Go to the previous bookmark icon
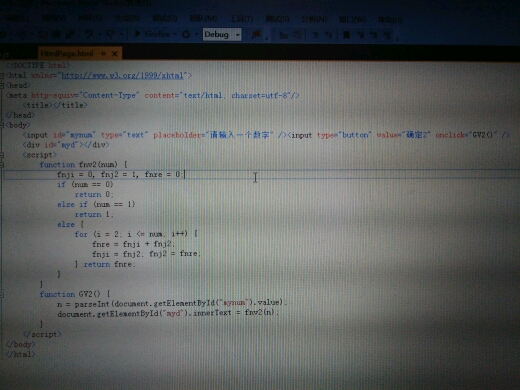Screen dimensions: 520x390 [x=361, y=35]
